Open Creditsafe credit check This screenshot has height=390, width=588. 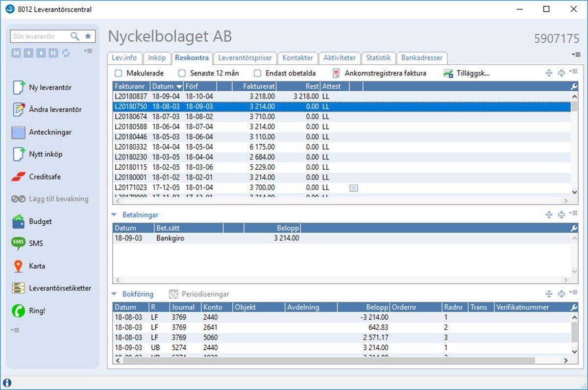pos(36,177)
